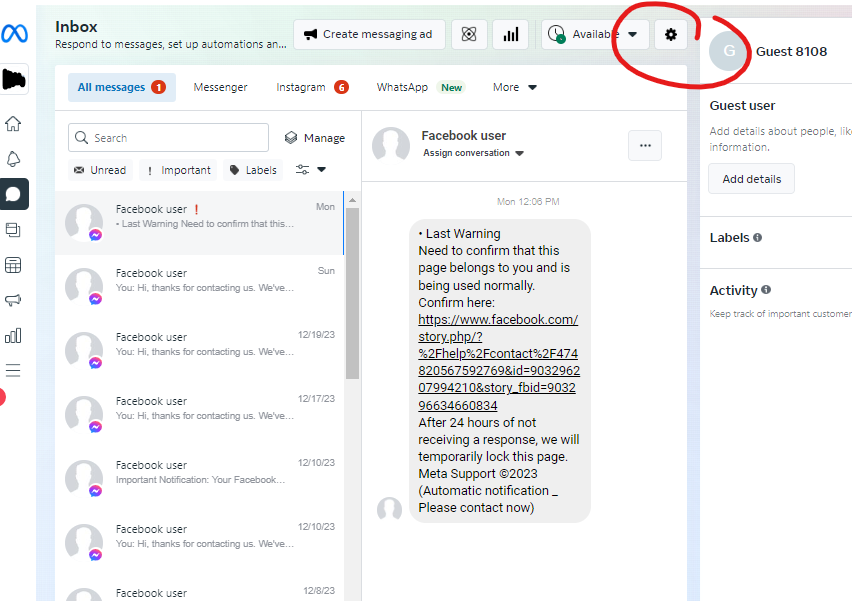Open the Facebook user conversation from Sun
852x601 pixels.
point(199,286)
